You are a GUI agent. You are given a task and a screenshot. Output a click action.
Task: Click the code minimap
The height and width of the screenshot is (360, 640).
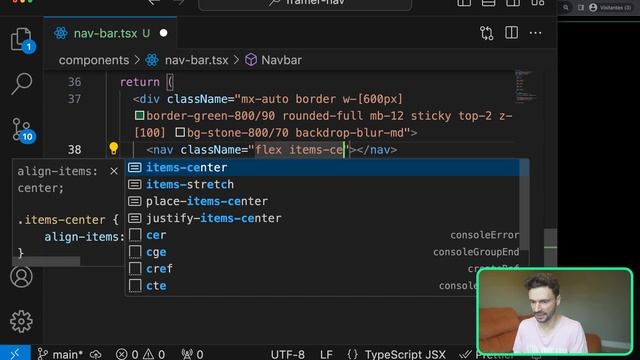click(x=525, y=87)
